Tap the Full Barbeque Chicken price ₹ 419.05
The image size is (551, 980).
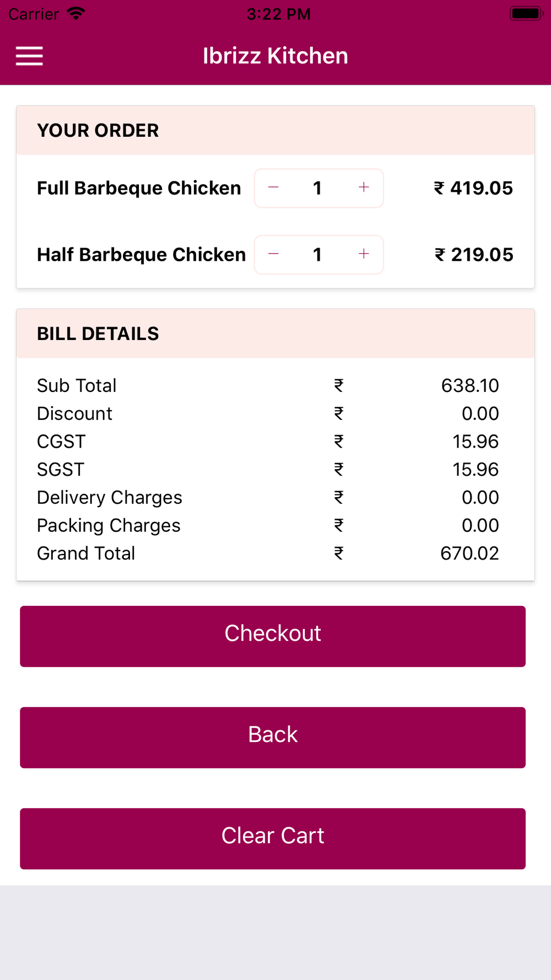point(473,189)
